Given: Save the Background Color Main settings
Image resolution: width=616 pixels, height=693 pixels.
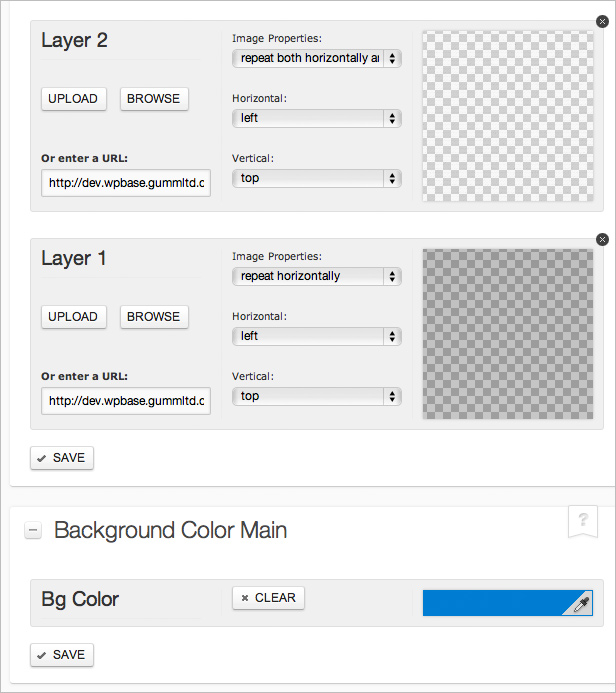Looking at the screenshot, I should pyautogui.click(x=62, y=655).
